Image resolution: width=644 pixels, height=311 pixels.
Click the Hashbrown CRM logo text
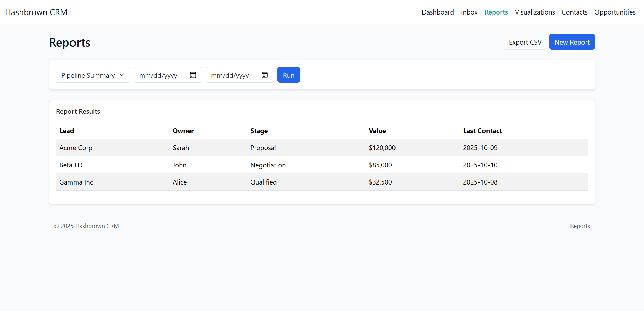pos(36,12)
